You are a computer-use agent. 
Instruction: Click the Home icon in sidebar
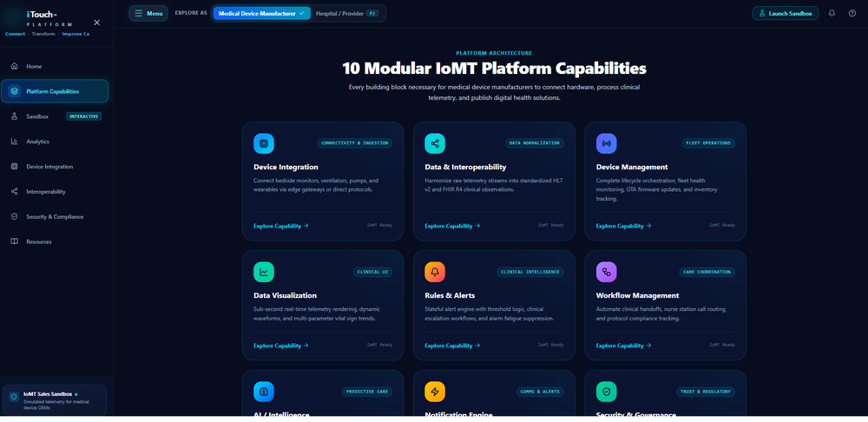click(x=15, y=67)
